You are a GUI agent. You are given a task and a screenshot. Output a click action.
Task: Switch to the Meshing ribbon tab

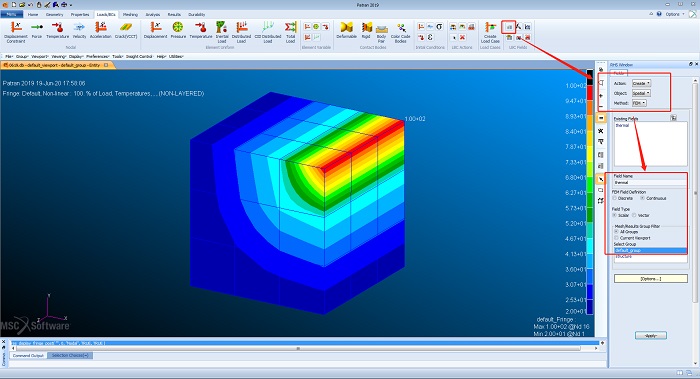(130, 14)
